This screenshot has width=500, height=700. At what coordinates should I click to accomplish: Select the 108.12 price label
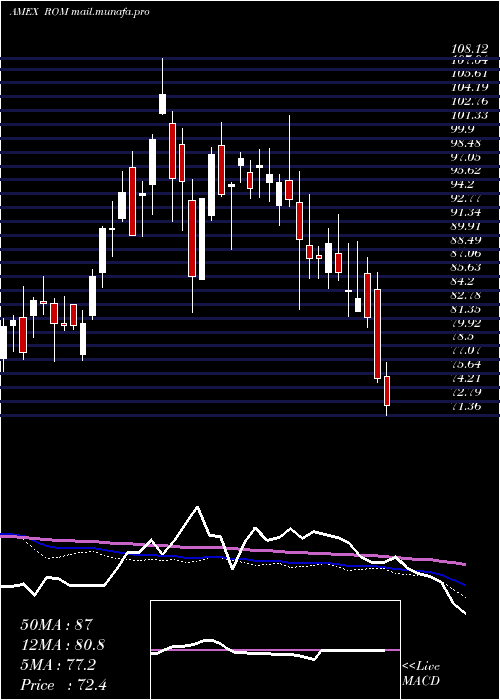[470, 47]
